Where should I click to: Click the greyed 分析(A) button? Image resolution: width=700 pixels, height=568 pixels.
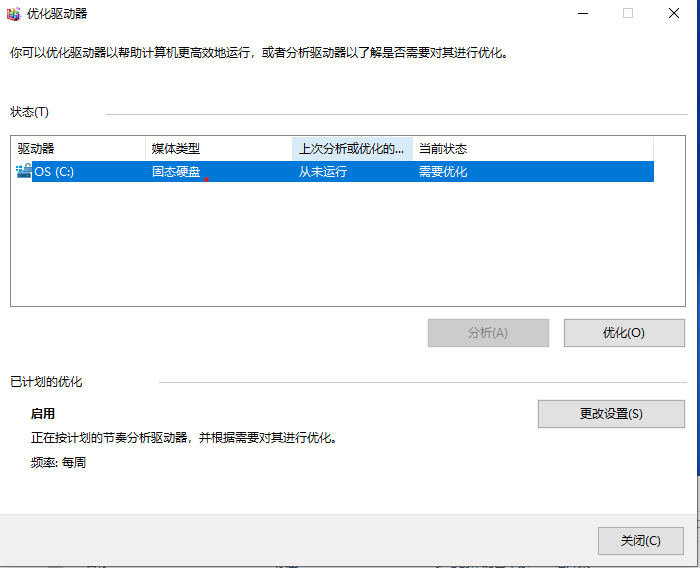pos(488,333)
